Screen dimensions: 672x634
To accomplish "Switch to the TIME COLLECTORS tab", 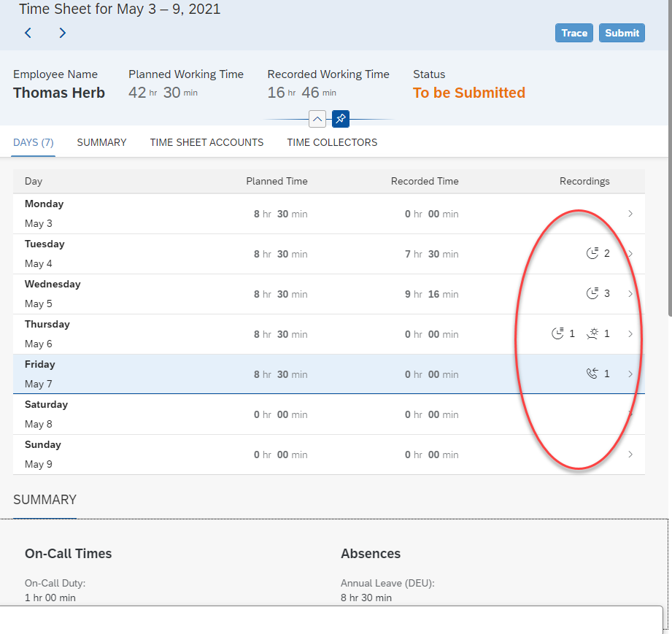I will pos(332,143).
